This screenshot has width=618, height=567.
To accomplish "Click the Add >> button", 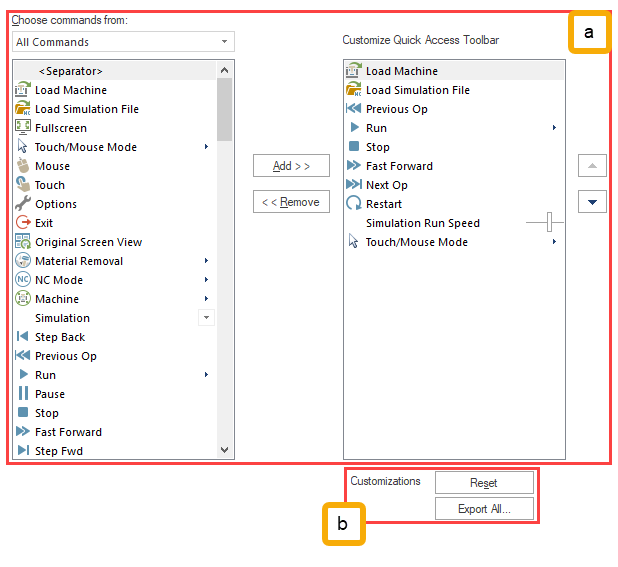I will (x=291, y=166).
